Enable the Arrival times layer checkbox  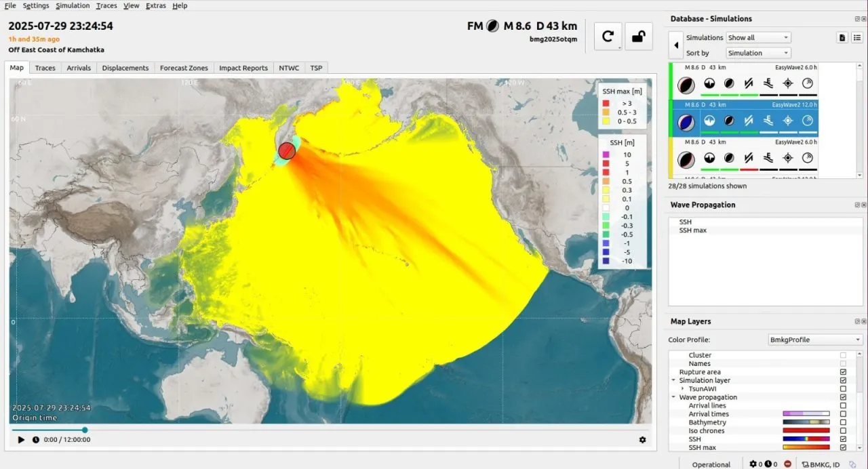[843, 413]
